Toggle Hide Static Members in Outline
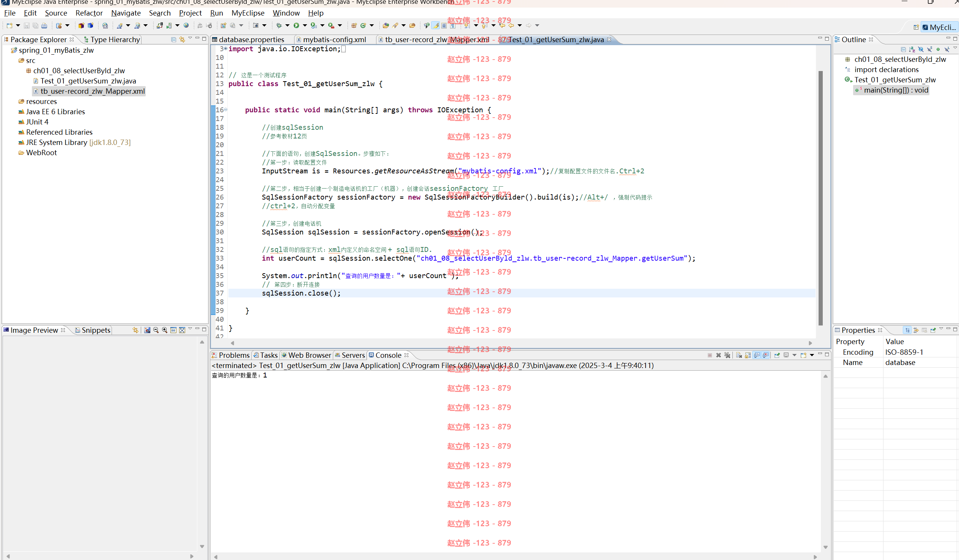 click(930, 49)
